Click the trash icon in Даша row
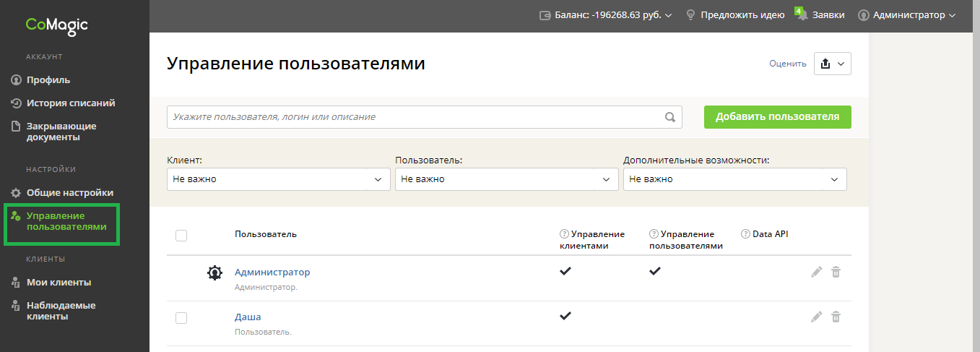The height and width of the screenshot is (352, 980). click(x=836, y=317)
